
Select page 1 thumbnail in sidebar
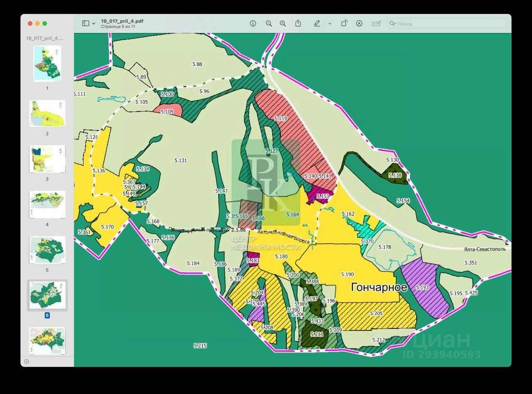(x=47, y=64)
